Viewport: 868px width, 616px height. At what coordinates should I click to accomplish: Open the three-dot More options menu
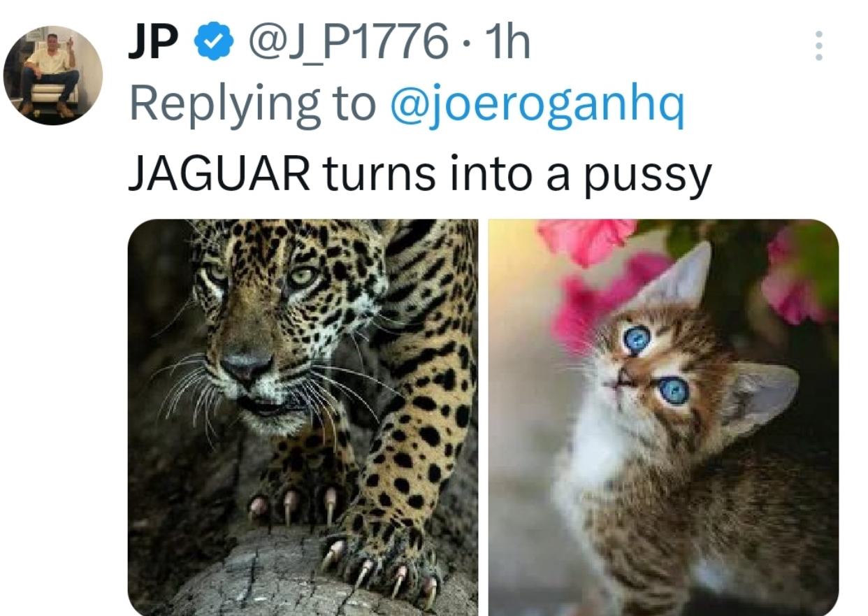[819, 45]
